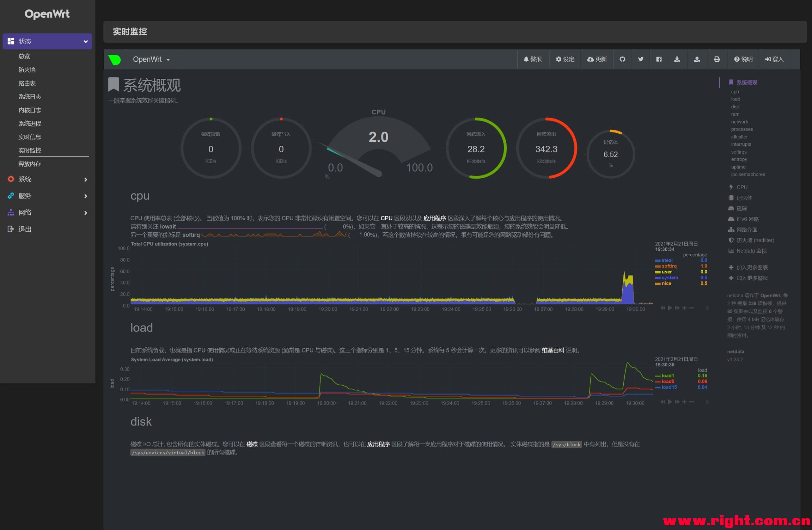
Task: Expand the 系统 sidebar menu
Action: point(47,179)
